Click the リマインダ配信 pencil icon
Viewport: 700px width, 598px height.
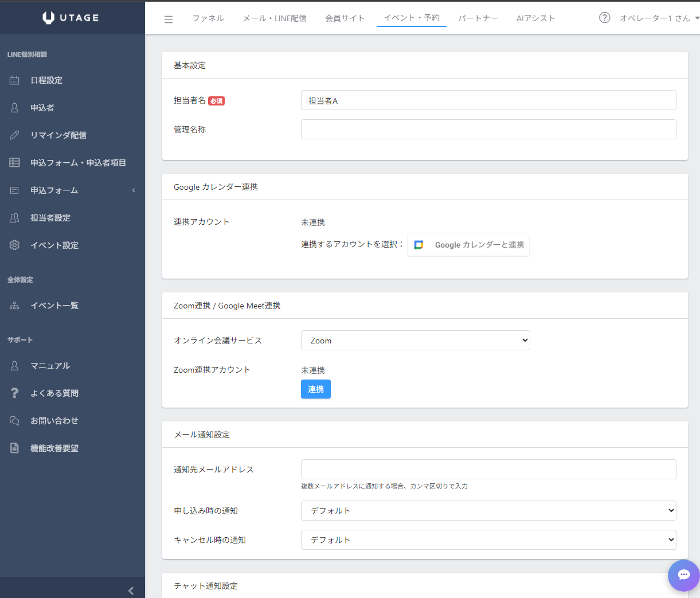(x=14, y=135)
